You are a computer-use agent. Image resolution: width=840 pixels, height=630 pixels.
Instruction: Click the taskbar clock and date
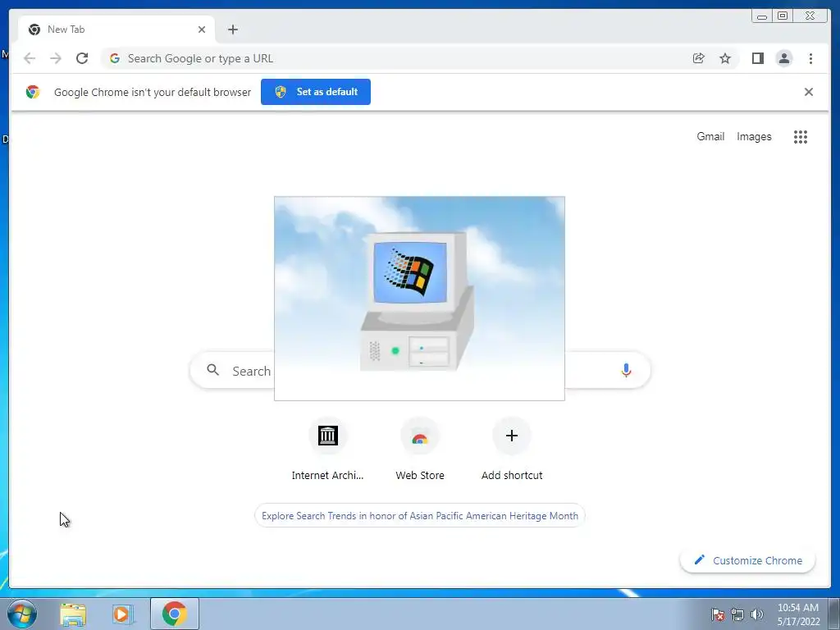coord(798,614)
